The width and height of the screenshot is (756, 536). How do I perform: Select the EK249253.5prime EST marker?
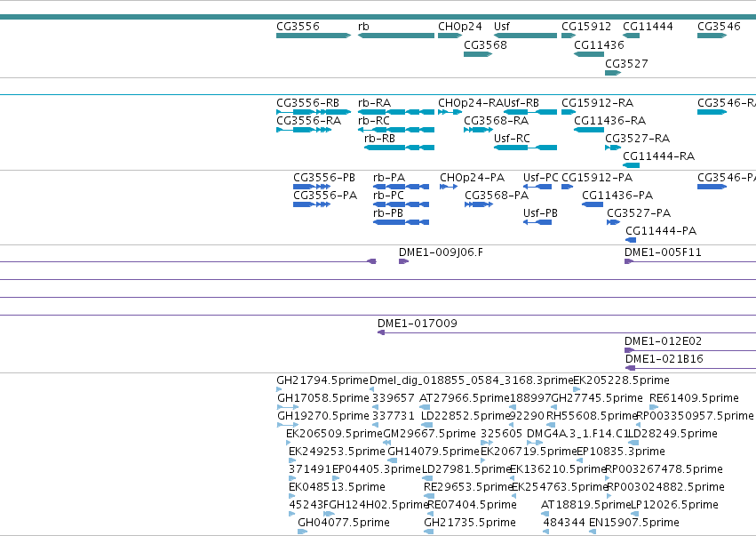tap(292, 460)
